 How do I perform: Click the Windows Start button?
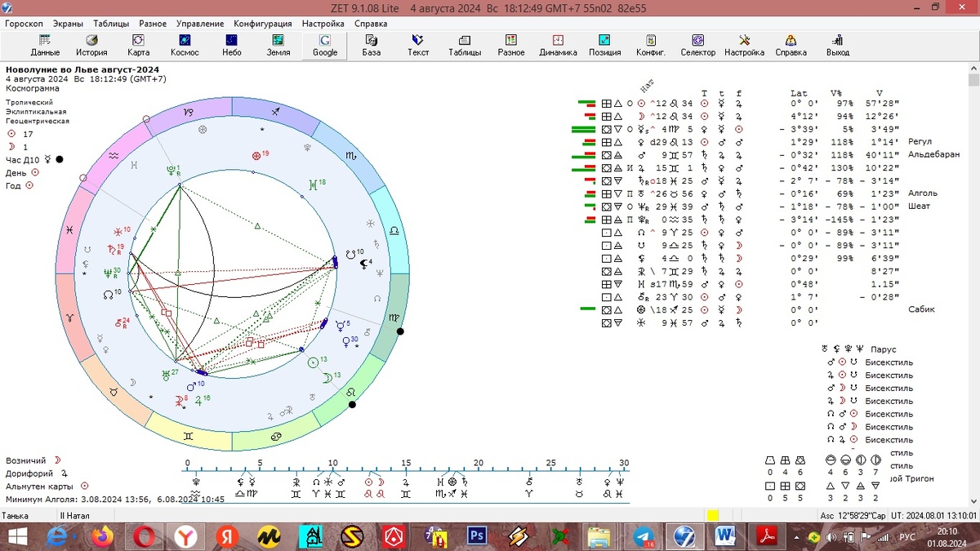coord(16,537)
